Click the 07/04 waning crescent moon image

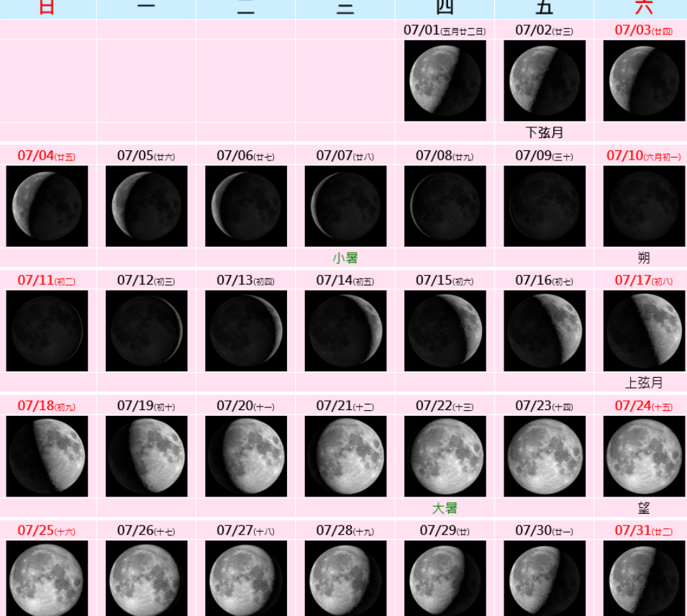(x=47, y=206)
